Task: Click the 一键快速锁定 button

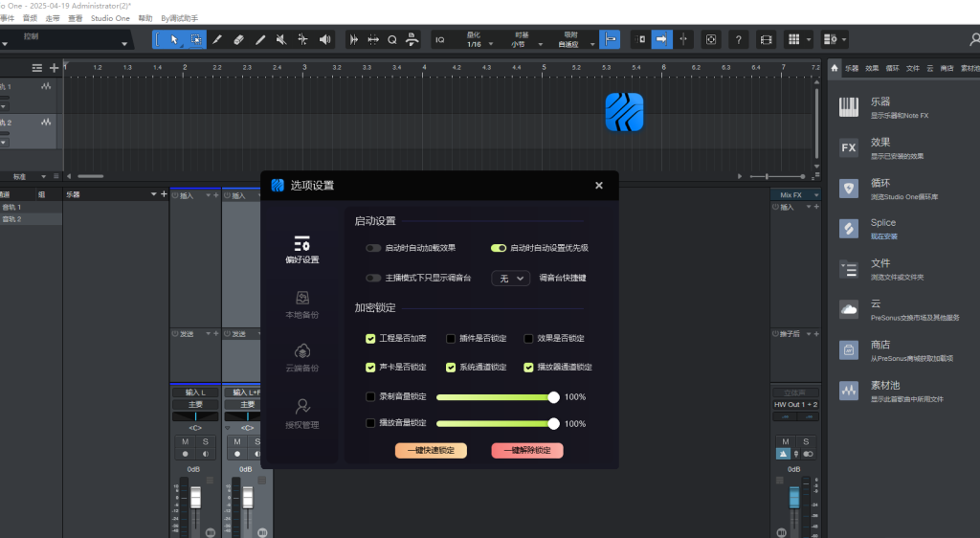Action: pos(432,451)
